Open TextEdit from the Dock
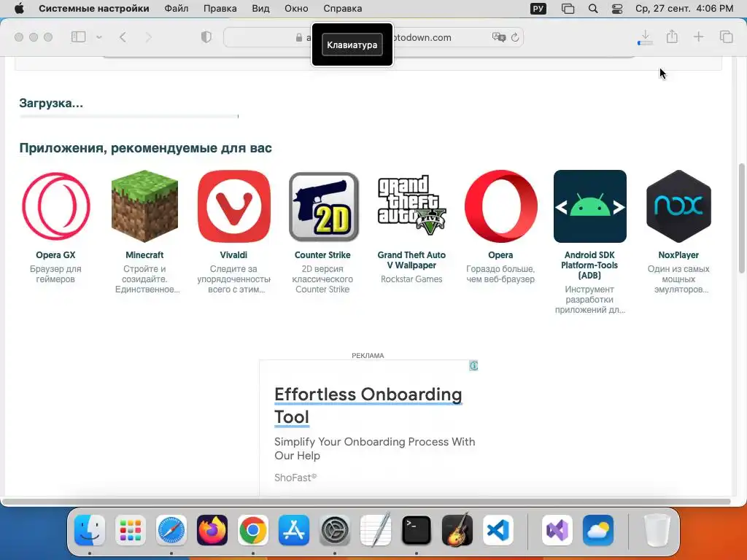 click(x=376, y=530)
